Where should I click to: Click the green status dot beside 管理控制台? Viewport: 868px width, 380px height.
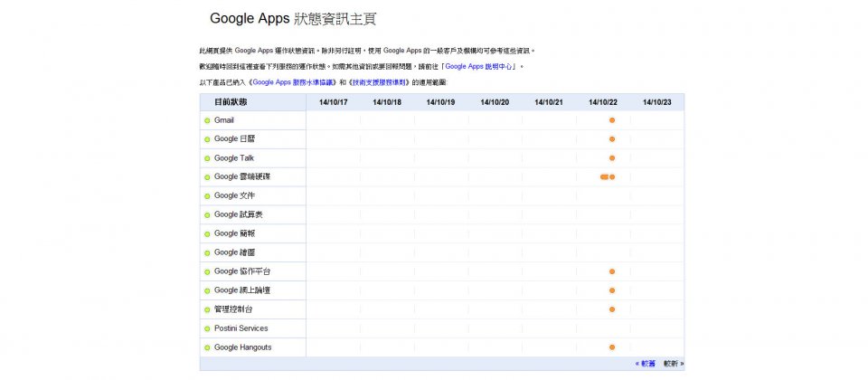207,309
